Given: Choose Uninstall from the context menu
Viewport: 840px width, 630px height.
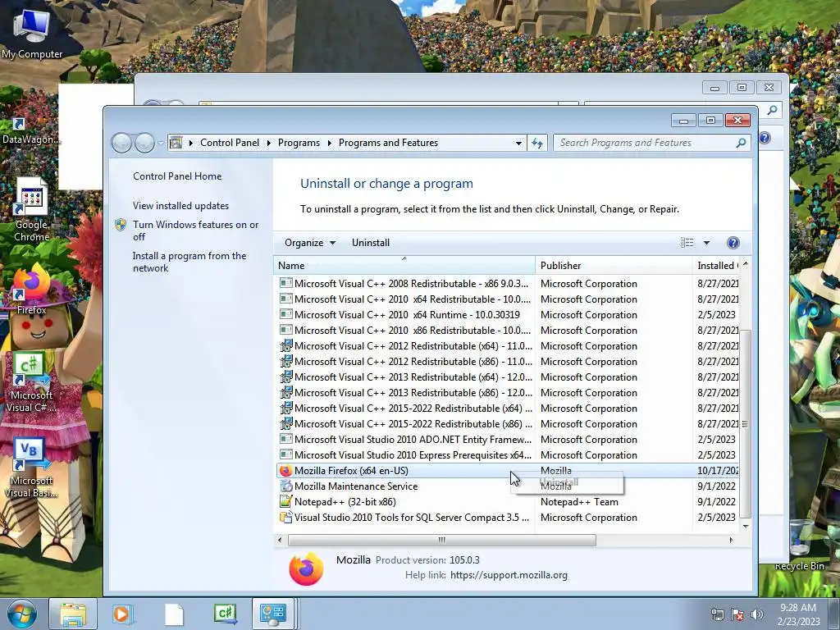Looking at the screenshot, I should click(568, 482).
